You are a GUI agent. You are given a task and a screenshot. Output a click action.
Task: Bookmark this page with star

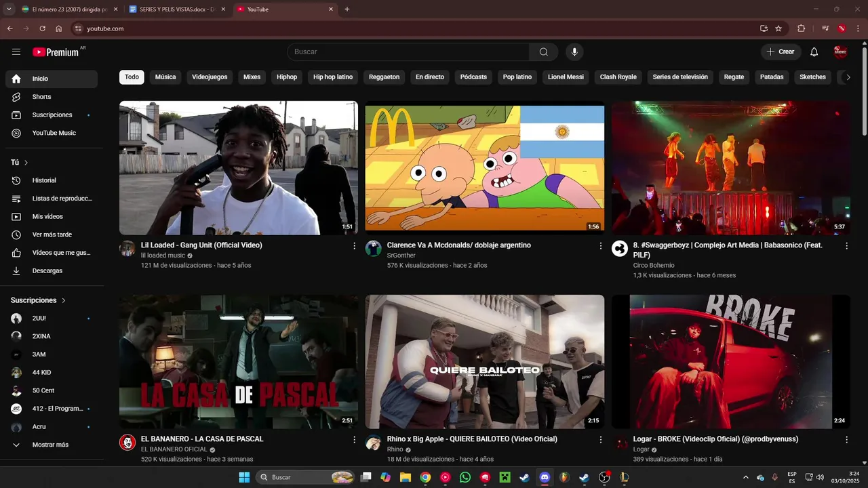(x=778, y=28)
